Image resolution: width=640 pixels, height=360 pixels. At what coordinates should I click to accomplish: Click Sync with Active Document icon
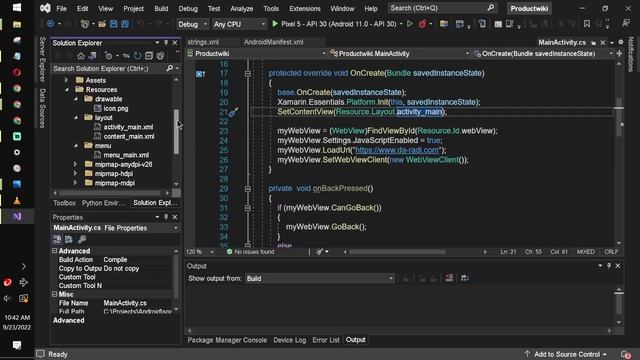point(126,56)
